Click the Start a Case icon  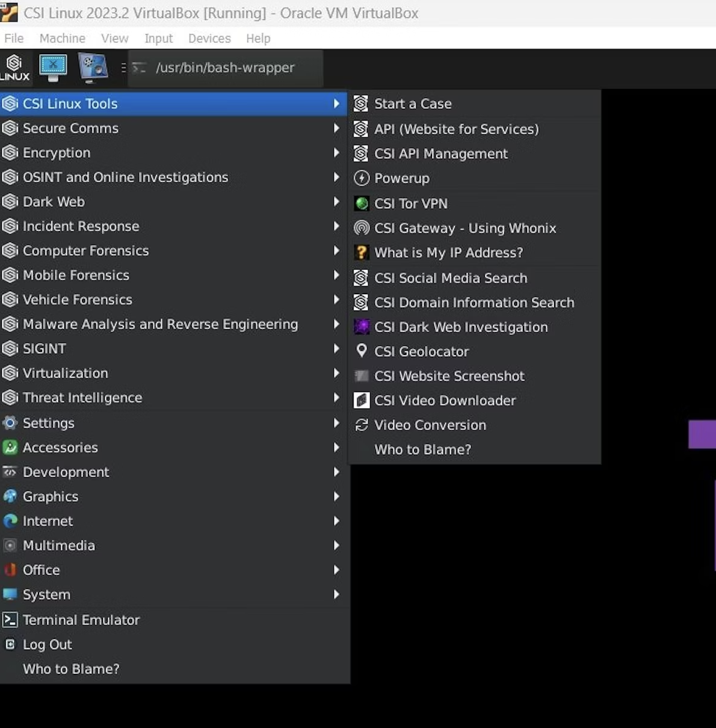tap(361, 103)
